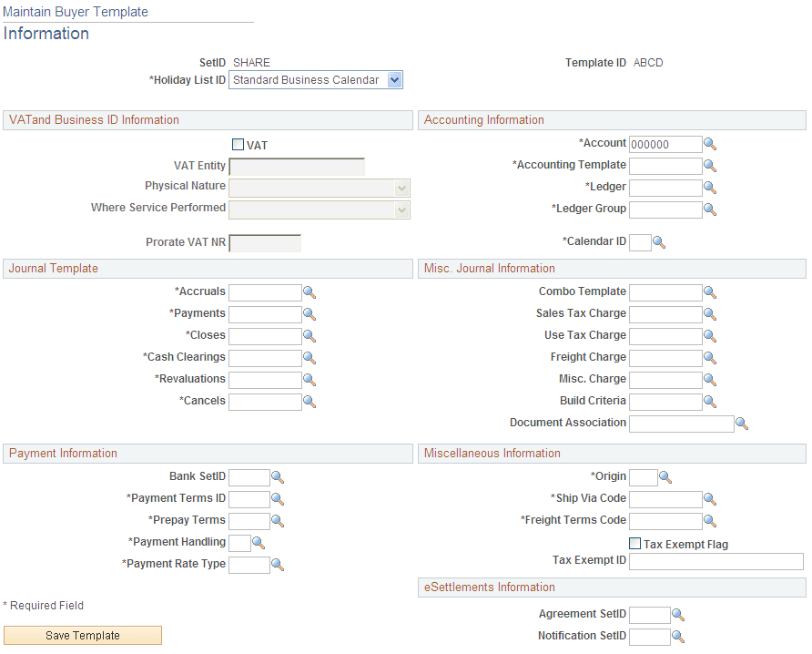812x654 pixels.
Task: Click inside the Tax Exempt ID field
Action: 716,561
